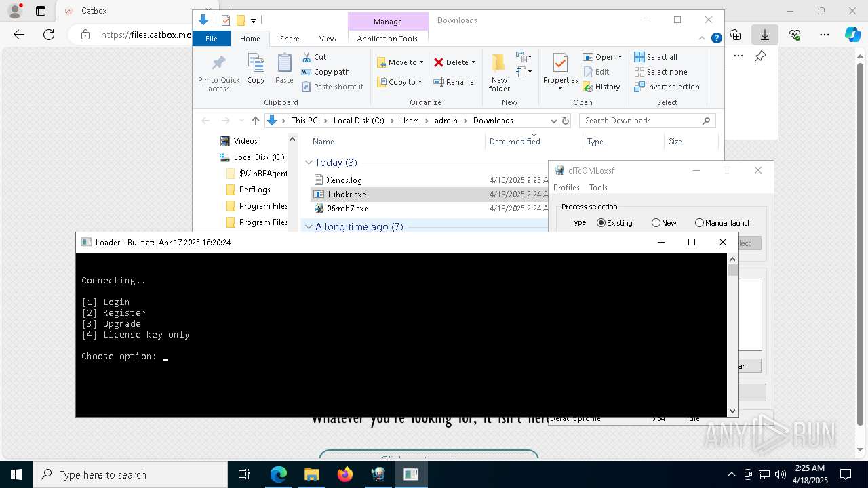
Task: Select Videos in the navigation pane
Action: click(245, 141)
